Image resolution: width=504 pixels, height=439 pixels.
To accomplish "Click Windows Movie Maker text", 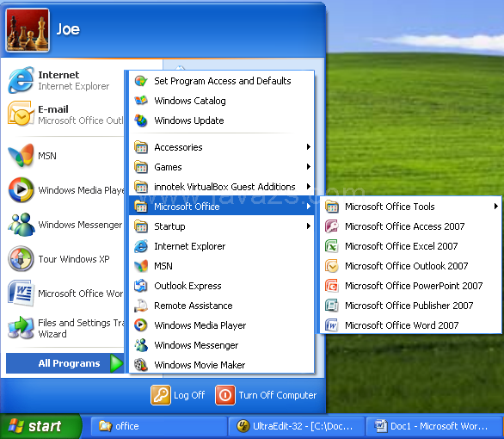I will tap(200, 365).
